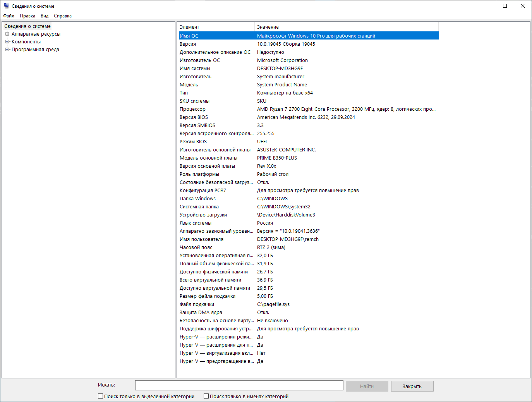Select the 'Версия SMBIOS' row label
The width and height of the screenshot is (532, 402).
[197, 125]
